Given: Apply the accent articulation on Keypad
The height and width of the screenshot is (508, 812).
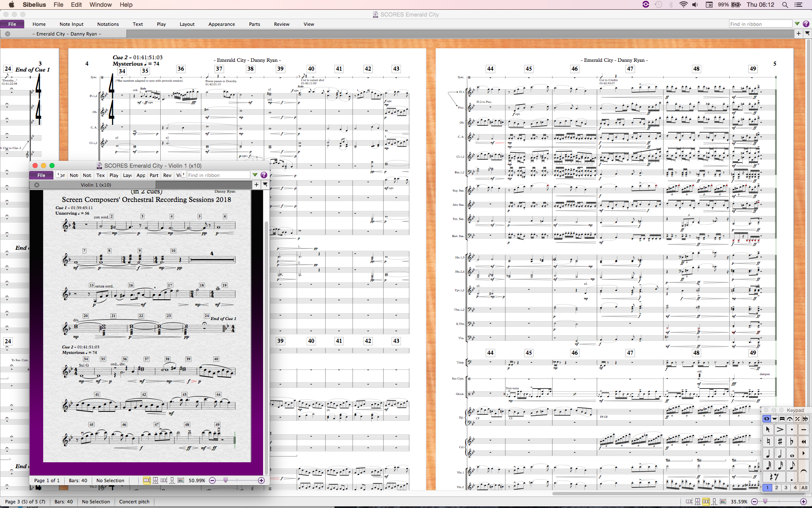Looking at the screenshot, I should 780,429.
